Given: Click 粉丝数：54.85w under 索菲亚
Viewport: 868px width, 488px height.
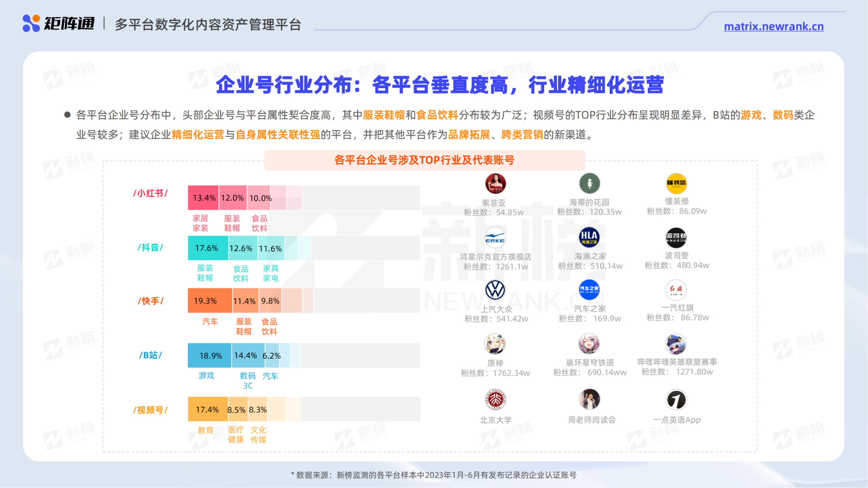Looking at the screenshot, I should [x=494, y=212].
